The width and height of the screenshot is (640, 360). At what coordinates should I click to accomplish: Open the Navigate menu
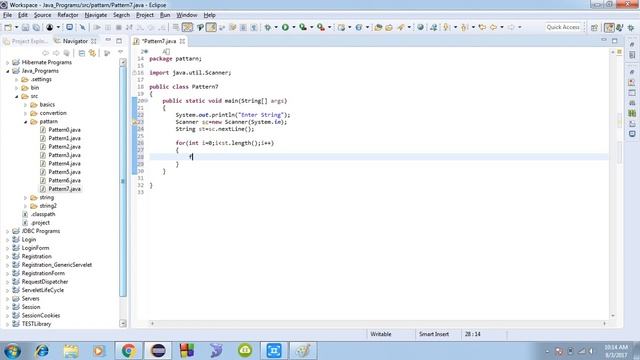pos(96,15)
